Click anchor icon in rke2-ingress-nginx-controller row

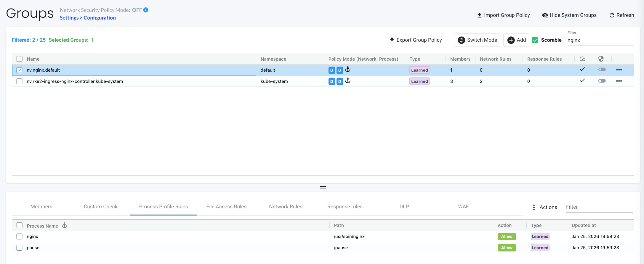pyautogui.click(x=348, y=81)
